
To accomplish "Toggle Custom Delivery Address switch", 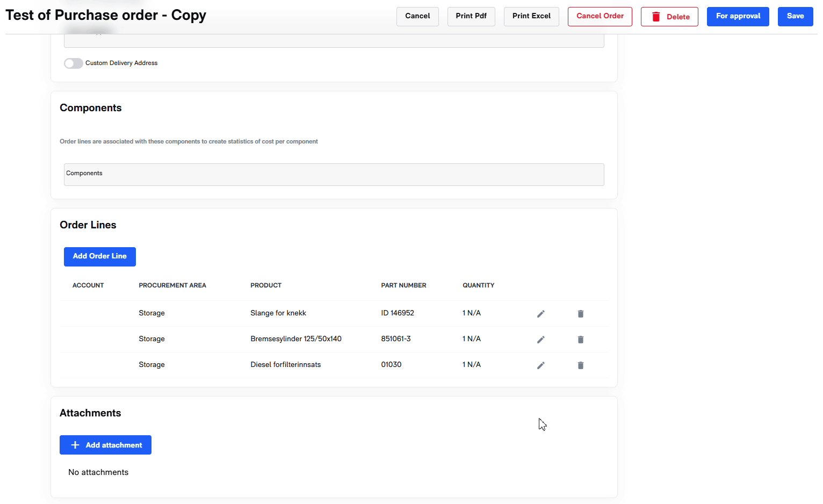I will [74, 63].
